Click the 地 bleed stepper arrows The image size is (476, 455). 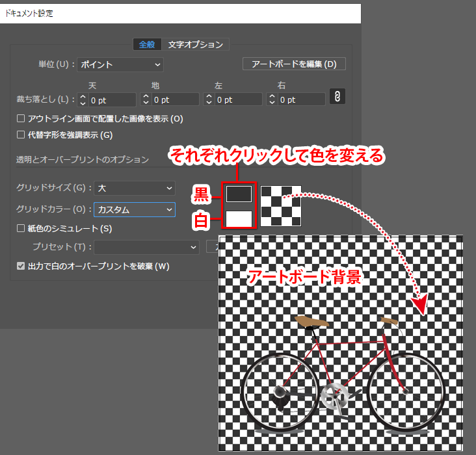146,99
